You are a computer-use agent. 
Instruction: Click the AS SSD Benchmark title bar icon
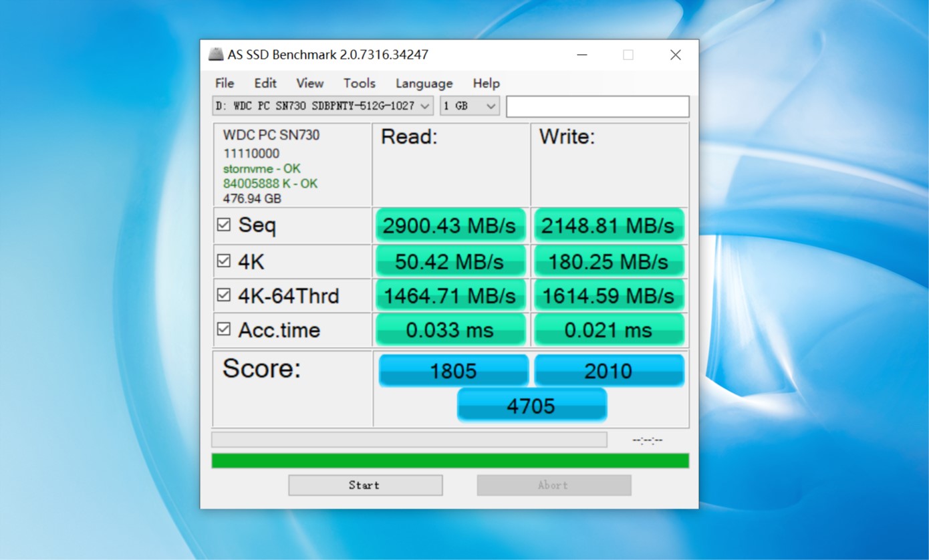point(215,55)
